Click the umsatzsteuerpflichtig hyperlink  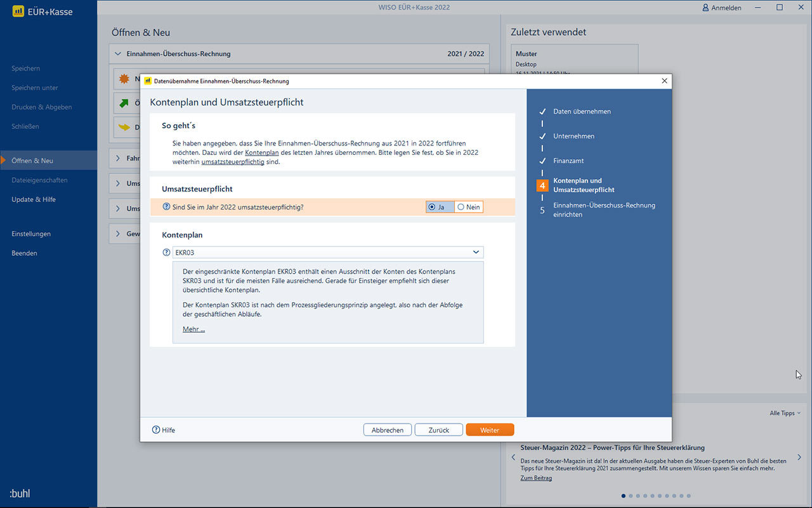(x=233, y=161)
